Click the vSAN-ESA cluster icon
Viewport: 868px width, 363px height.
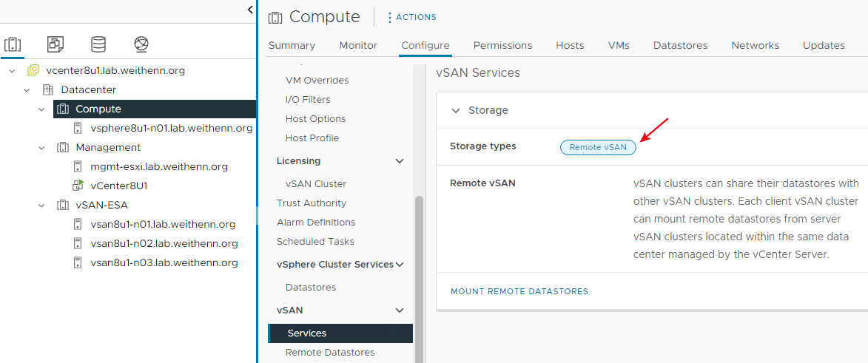click(63, 206)
